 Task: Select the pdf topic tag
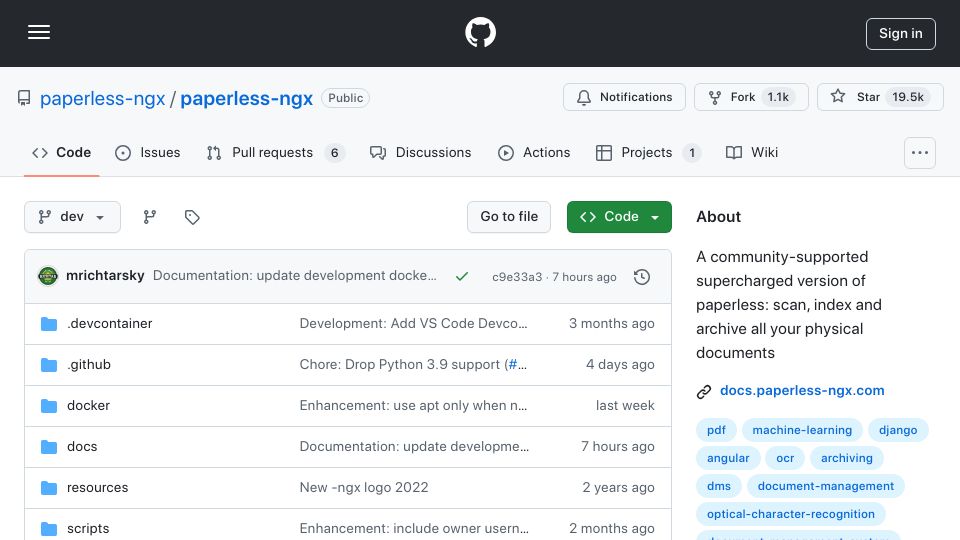pos(716,430)
